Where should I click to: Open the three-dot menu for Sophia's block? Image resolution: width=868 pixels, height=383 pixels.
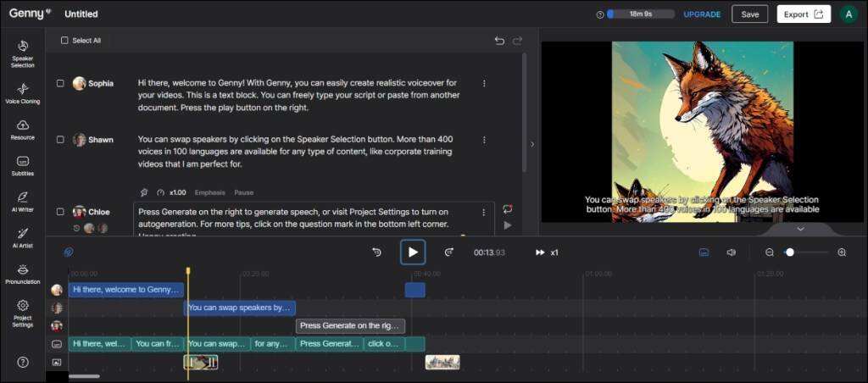[x=484, y=83]
